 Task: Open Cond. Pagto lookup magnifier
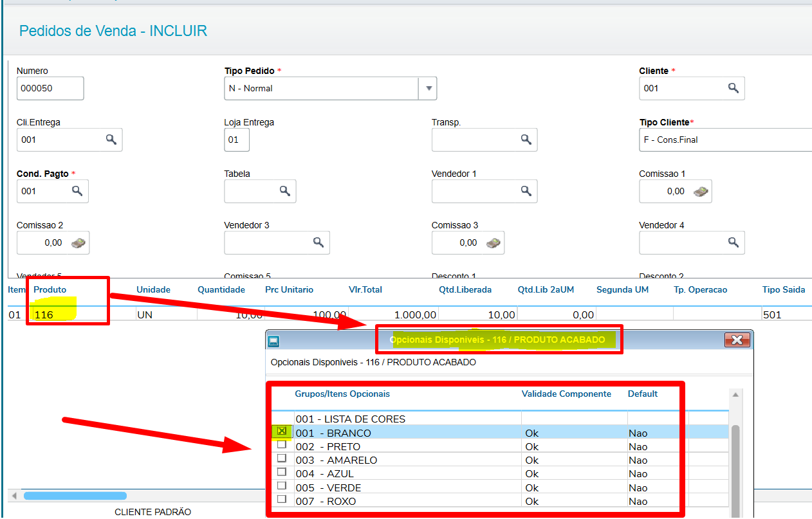[x=77, y=191]
